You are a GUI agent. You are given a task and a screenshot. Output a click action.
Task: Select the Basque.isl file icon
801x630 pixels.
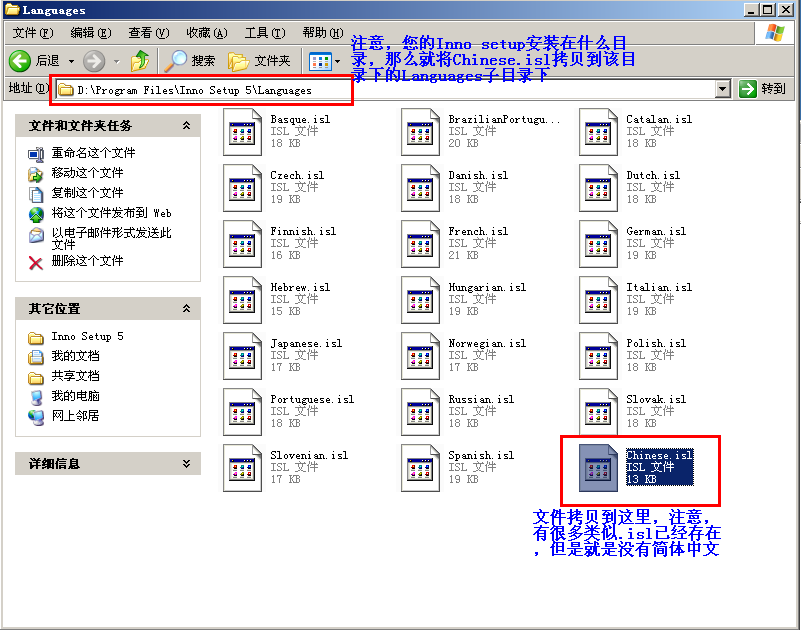point(242,132)
